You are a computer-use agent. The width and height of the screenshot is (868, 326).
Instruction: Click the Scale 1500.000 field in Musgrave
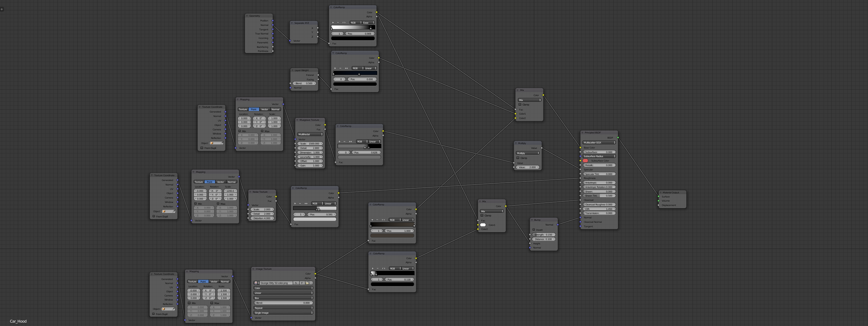click(310, 143)
